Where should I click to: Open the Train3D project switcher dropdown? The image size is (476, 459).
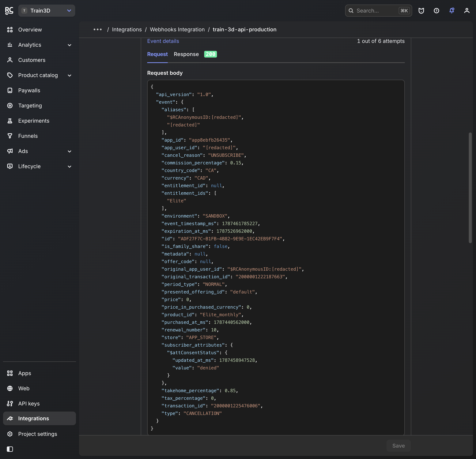point(47,11)
